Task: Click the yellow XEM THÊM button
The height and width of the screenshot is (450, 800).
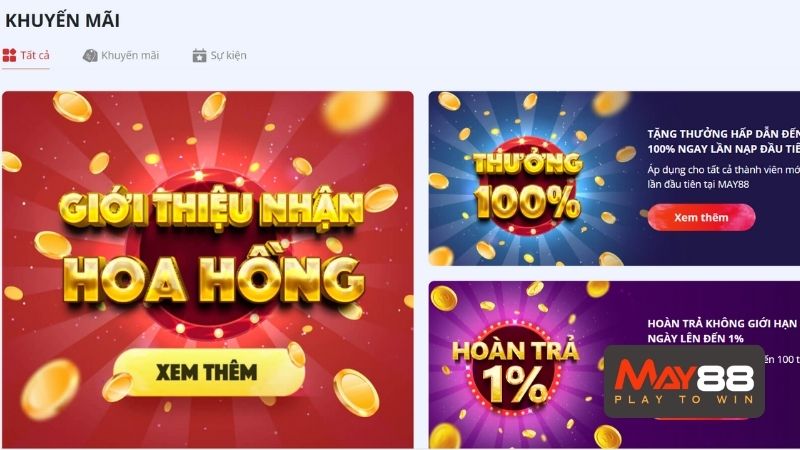Action: click(x=208, y=372)
